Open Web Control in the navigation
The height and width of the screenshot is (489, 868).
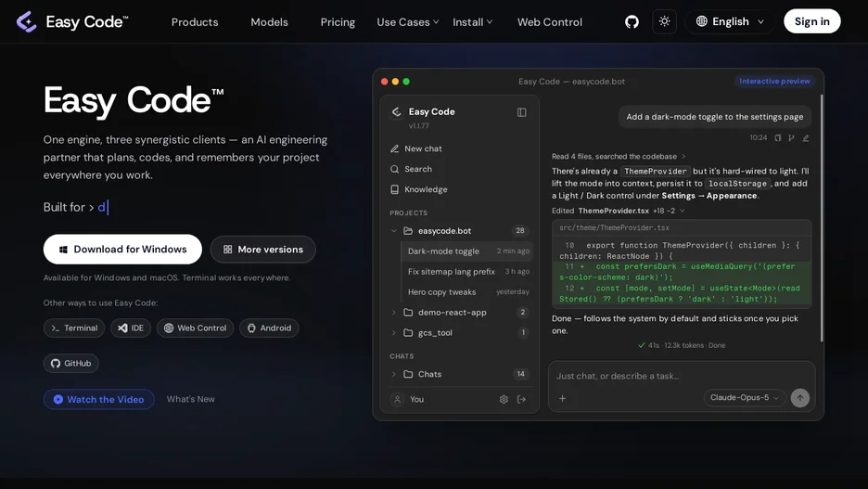[x=550, y=22]
